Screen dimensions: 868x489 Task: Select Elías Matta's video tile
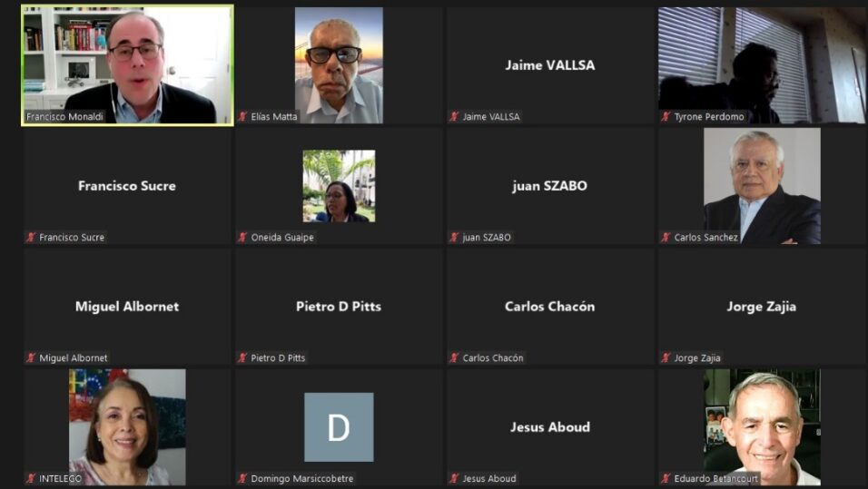pos(339,65)
